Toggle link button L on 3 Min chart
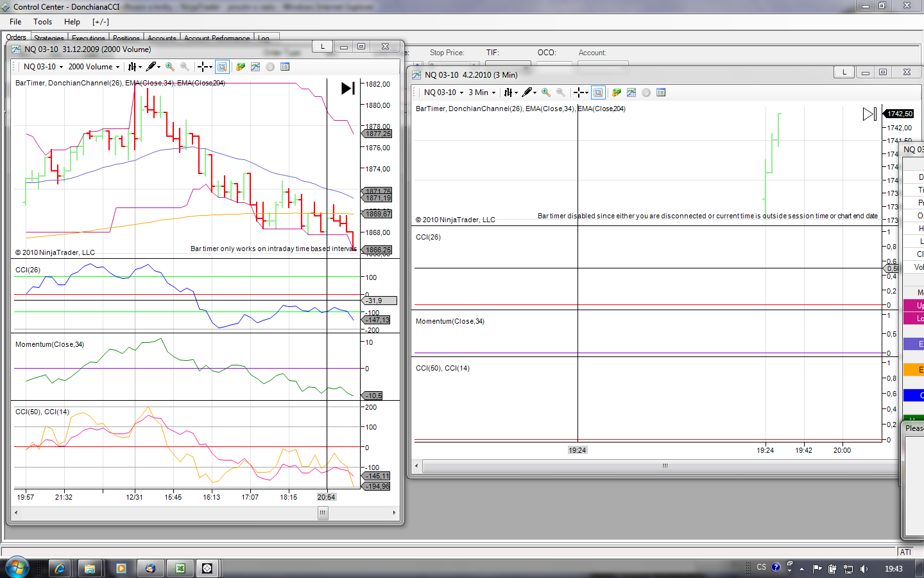Viewport: 924px width, 578px height. click(844, 72)
